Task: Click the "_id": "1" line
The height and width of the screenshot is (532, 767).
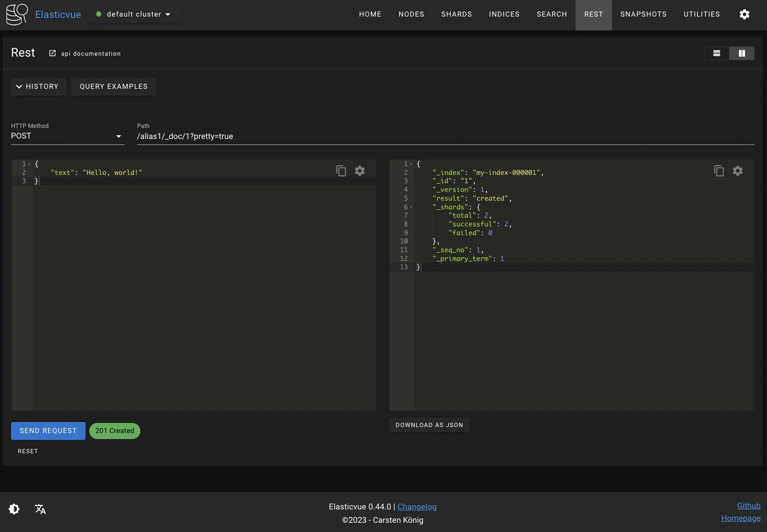Action: (x=454, y=181)
